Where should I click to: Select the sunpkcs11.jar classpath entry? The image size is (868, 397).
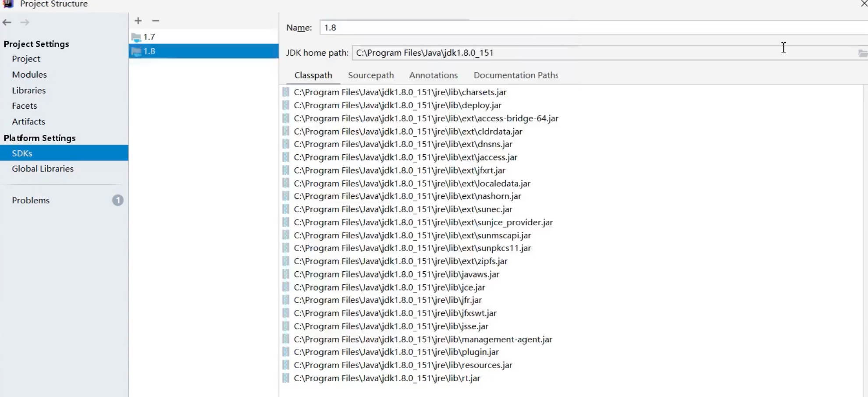(412, 248)
